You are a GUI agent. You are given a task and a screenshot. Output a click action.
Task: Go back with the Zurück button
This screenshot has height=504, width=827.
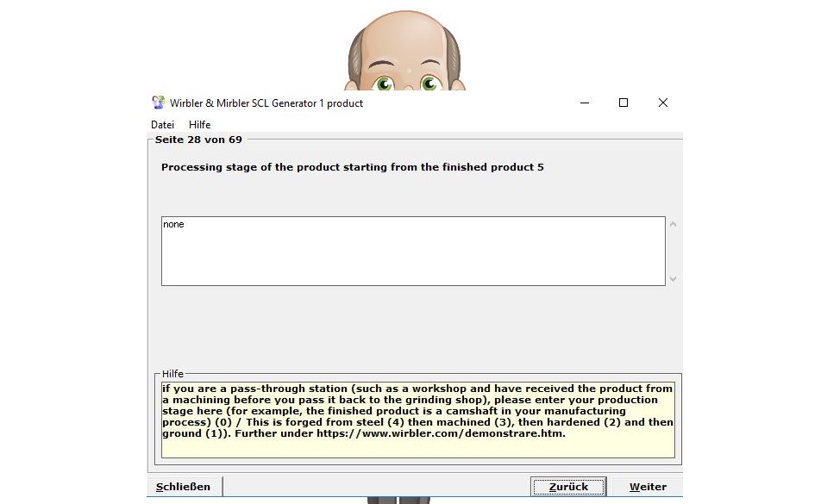tap(568, 487)
